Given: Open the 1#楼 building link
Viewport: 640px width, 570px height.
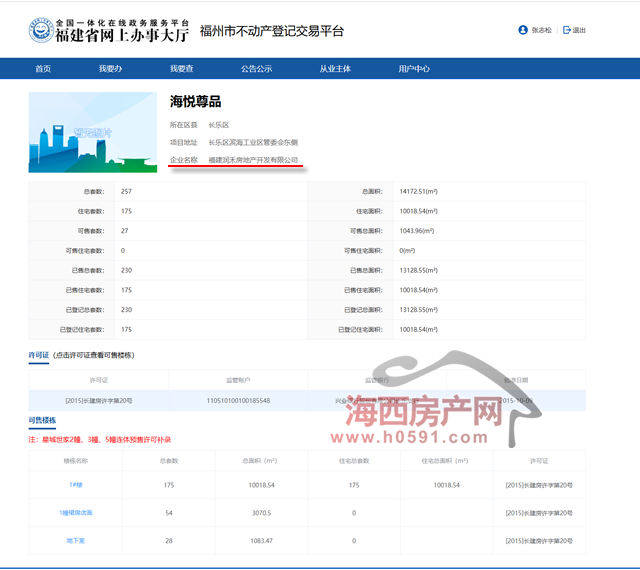Looking at the screenshot, I should click(x=76, y=485).
